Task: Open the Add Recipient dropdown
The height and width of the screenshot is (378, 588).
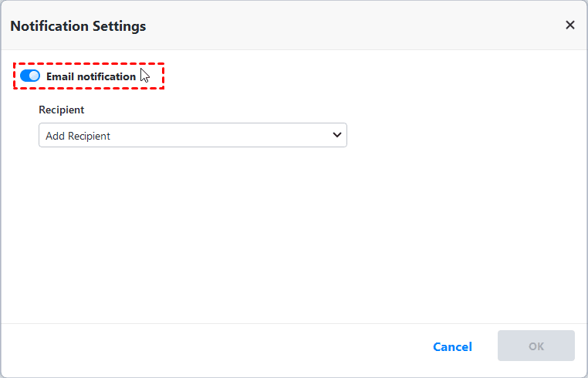Action: [192, 135]
